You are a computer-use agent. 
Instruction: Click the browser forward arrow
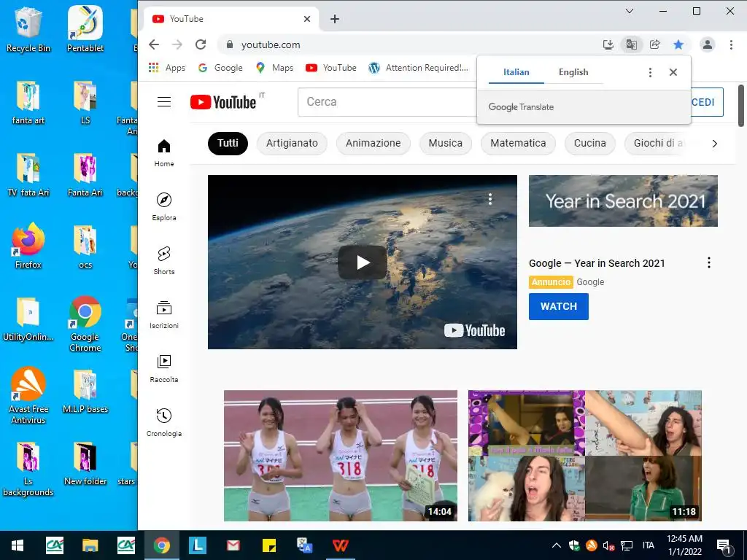(177, 44)
